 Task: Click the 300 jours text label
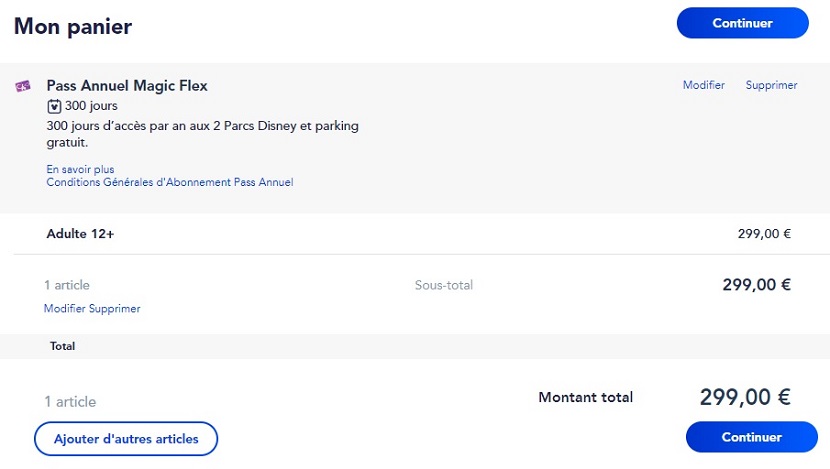(x=91, y=106)
